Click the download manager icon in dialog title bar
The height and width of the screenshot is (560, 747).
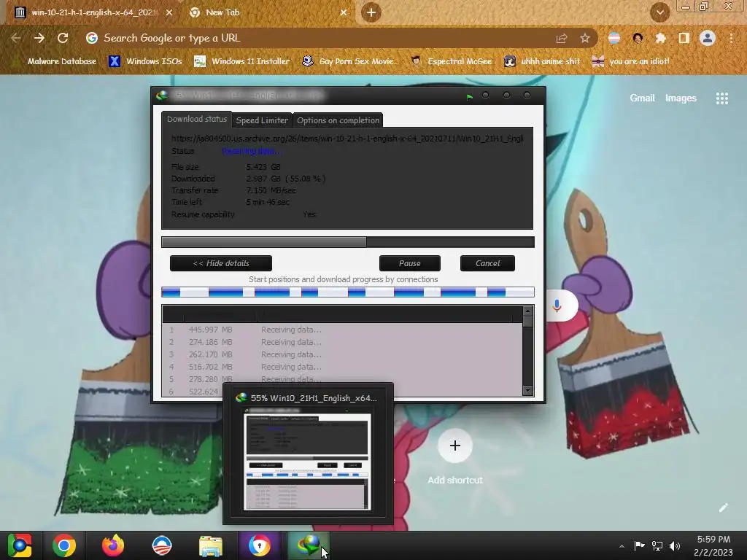point(161,96)
